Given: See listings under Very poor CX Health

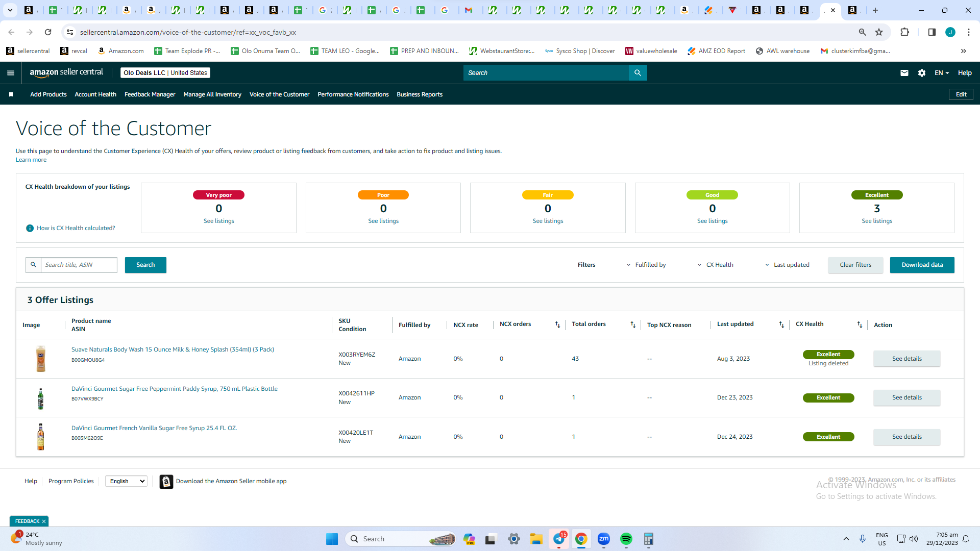Looking at the screenshot, I should (x=219, y=221).
